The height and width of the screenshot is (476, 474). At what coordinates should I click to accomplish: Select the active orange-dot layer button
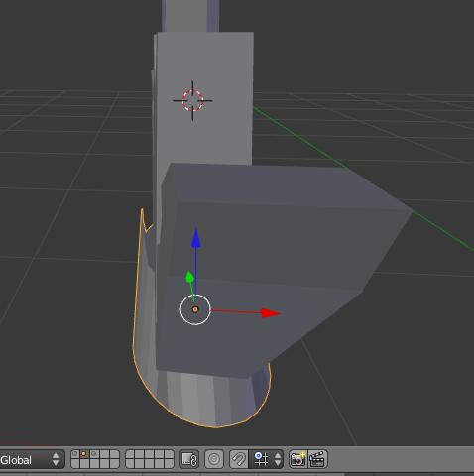(84, 454)
